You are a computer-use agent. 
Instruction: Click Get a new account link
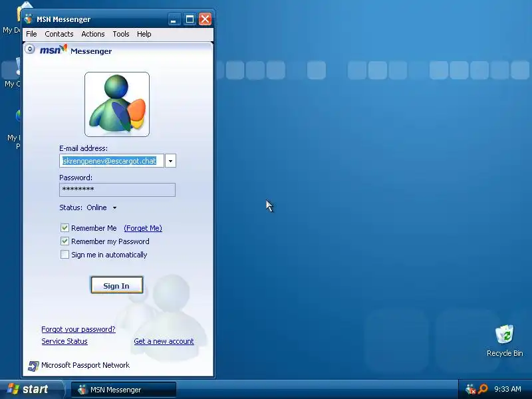click(x=164, y=341)
